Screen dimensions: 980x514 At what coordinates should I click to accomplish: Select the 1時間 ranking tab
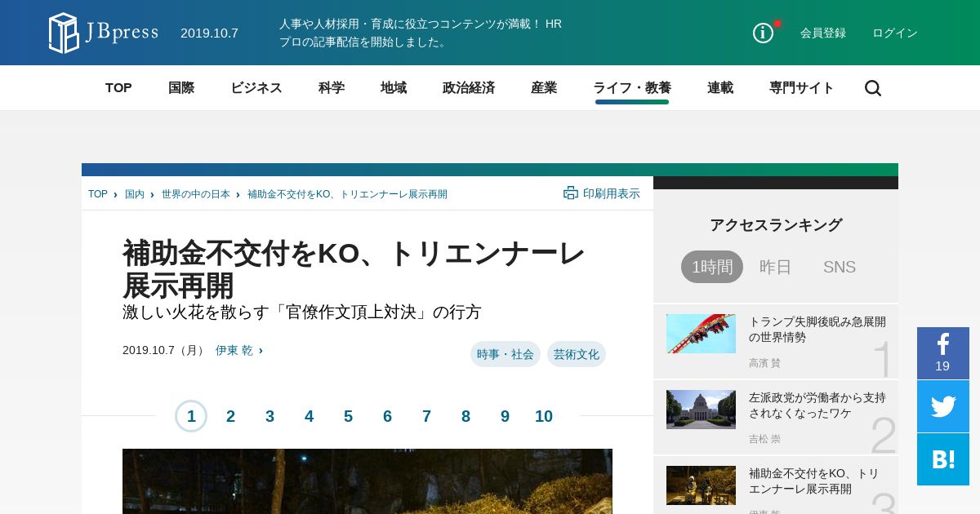click(x=712, y=267)
